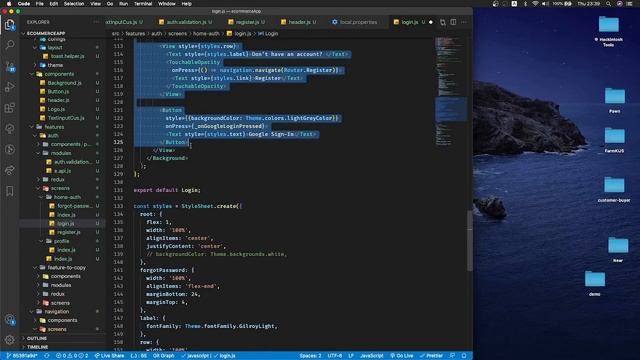
Task: Change the JavaScript language mode in status bar
Action: (x=371, y=356)
